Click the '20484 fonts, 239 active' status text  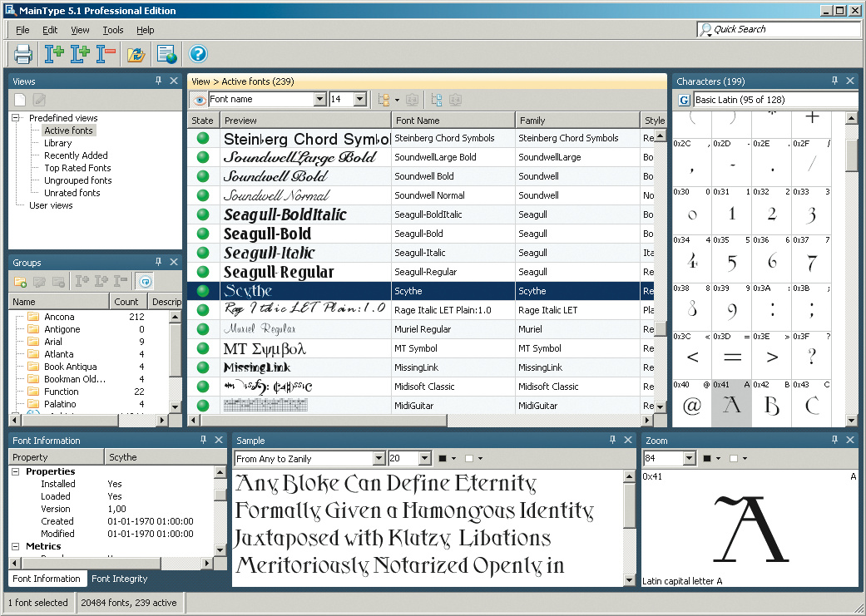tap(129, 602)
